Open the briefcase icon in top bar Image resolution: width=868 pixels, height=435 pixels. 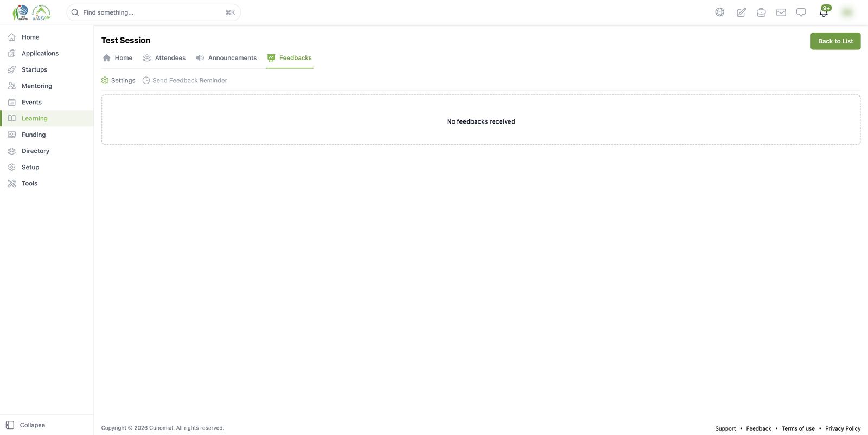coord(761,12)
